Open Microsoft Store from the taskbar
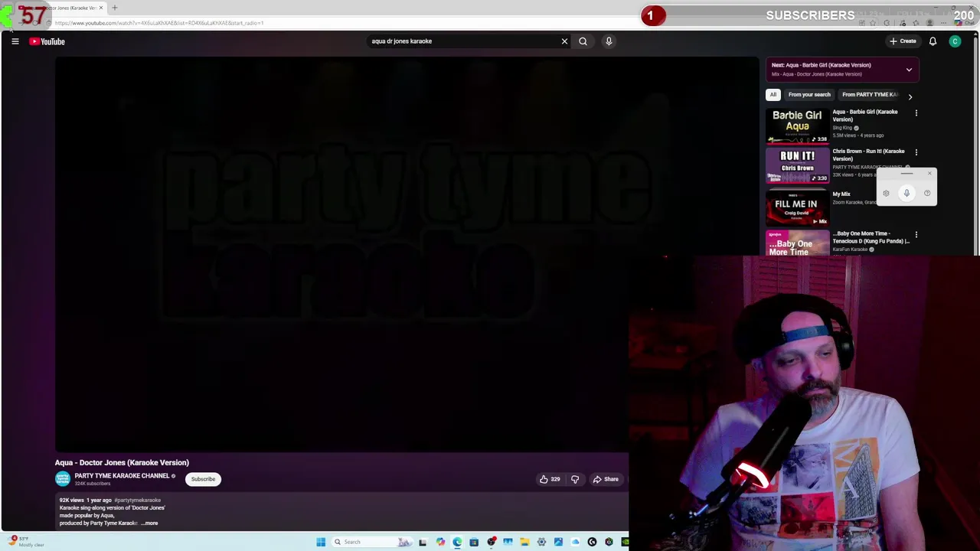980x551 pixels. pyautogui.click(x=474, y=542)
